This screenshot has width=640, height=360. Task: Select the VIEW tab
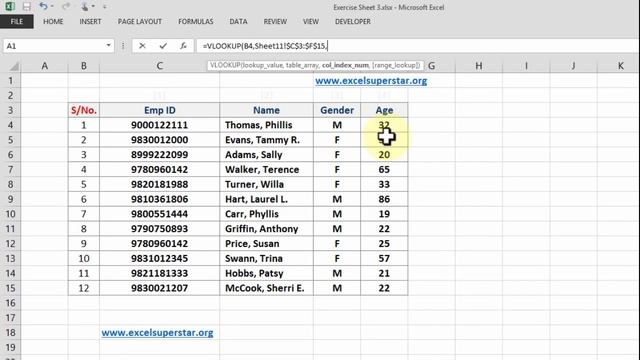point(311,22)
